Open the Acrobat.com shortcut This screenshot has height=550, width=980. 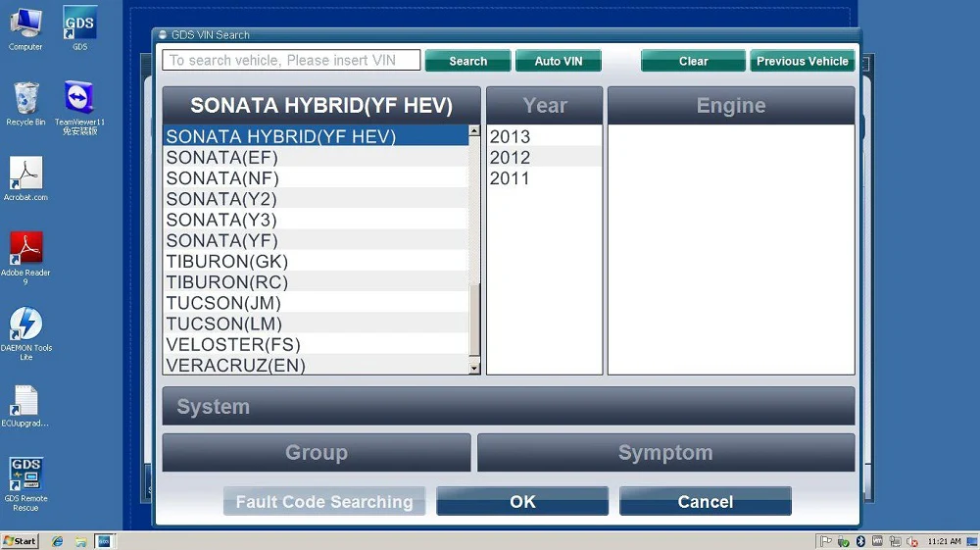point(25,175)
